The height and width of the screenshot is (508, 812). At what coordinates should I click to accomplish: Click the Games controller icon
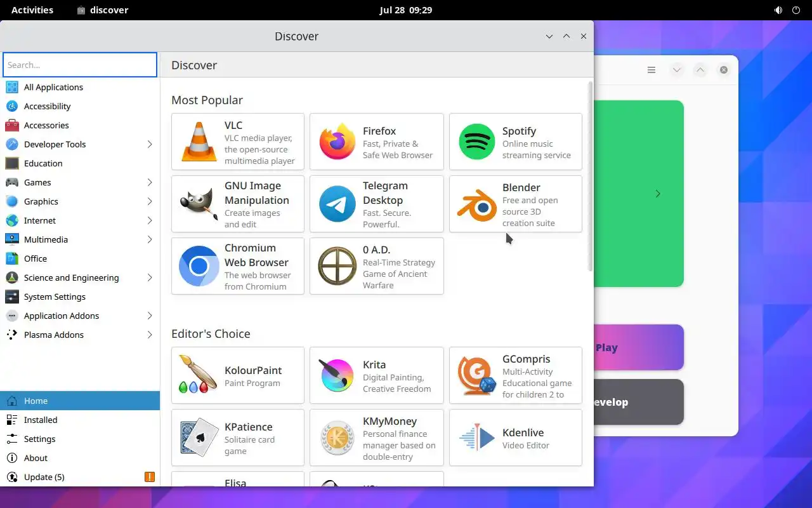point(12,182)
